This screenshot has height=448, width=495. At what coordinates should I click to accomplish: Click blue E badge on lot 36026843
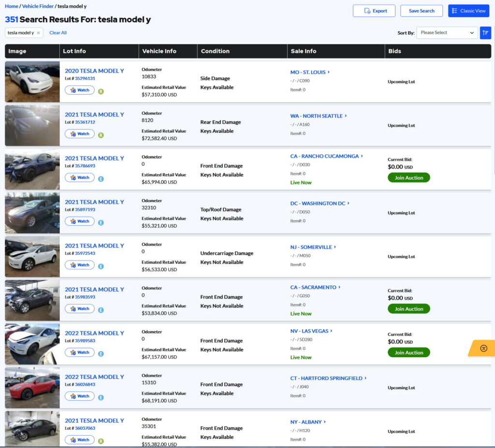click(101, 397)
